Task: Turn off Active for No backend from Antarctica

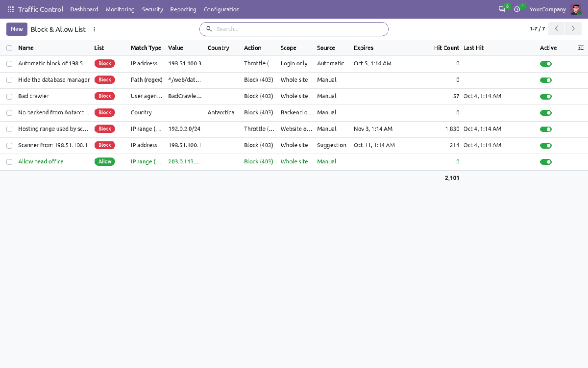Action: [546, 113]
